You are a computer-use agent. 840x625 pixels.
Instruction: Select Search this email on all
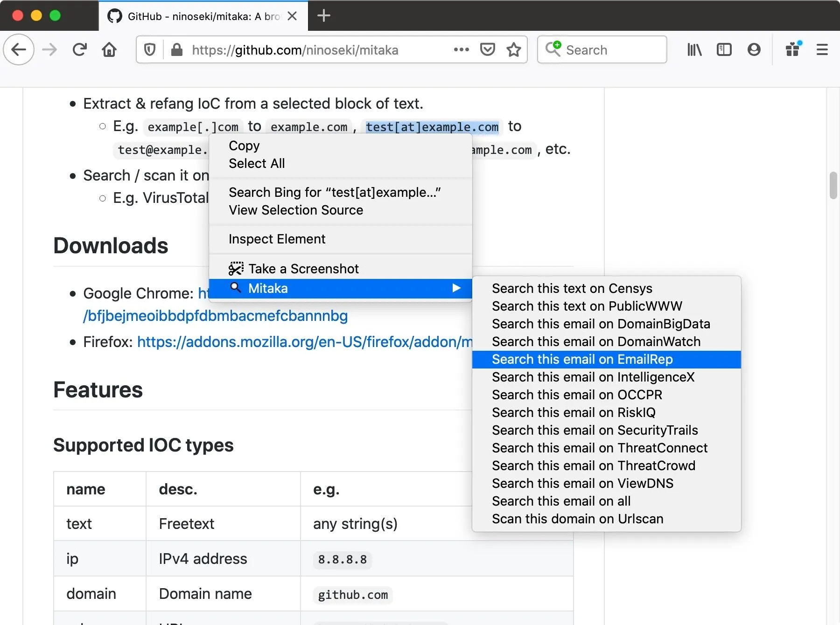(x=607, y=501)
